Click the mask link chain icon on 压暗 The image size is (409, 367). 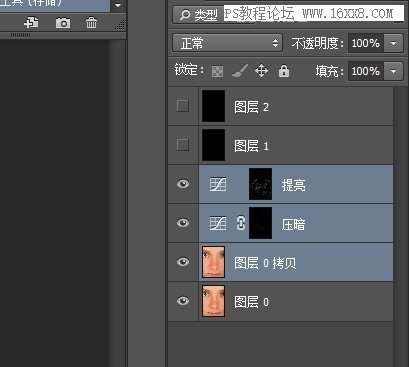[241, 223]
